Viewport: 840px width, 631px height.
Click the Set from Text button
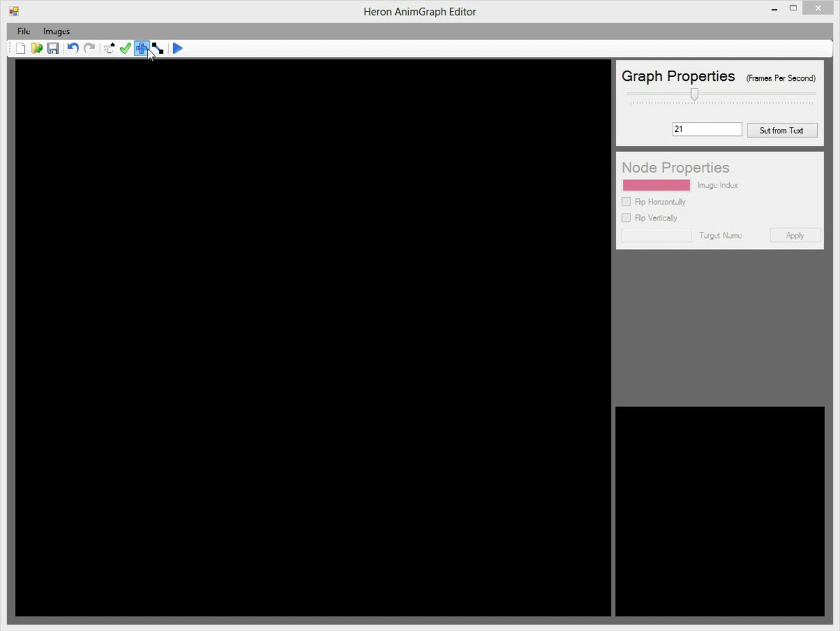pos(782,130)
